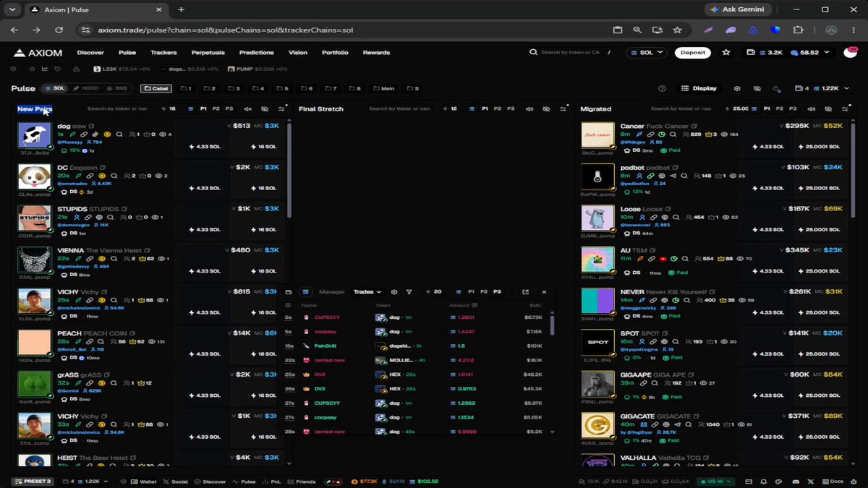Mute sound in Final Stretch column
The height and width of the screenshot is (488, 868).
(x=529, y=108)
